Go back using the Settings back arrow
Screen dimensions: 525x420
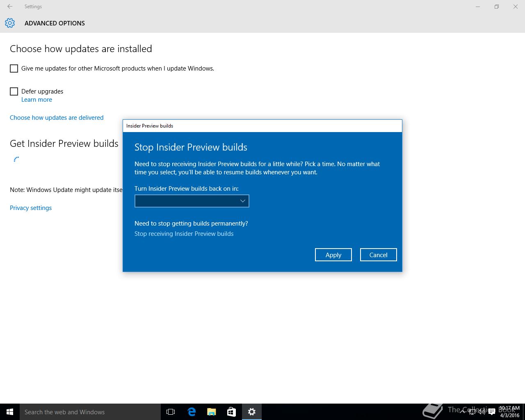(10, 7)
